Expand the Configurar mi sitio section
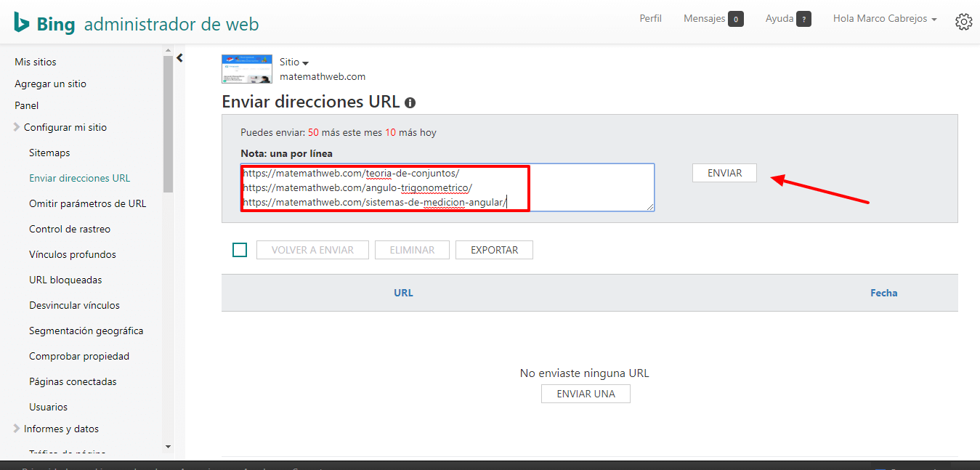The image size is (980, 470). 65,127
